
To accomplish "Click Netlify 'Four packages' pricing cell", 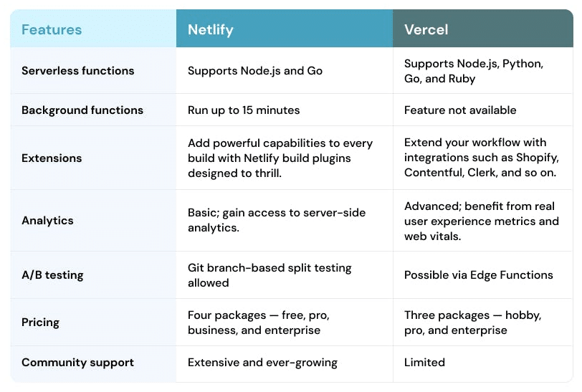I will click(257, 322).
